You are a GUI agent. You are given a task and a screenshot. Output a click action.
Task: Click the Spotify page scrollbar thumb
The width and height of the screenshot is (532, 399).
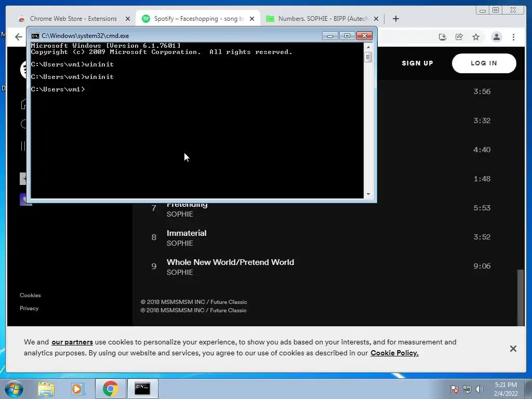click(x=521, y=298)
